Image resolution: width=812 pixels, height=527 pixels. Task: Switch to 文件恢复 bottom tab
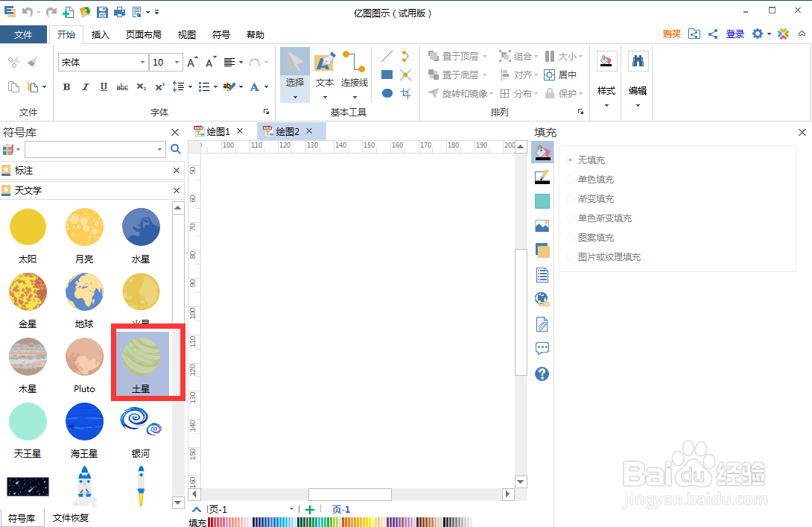(x=71, y=517)
